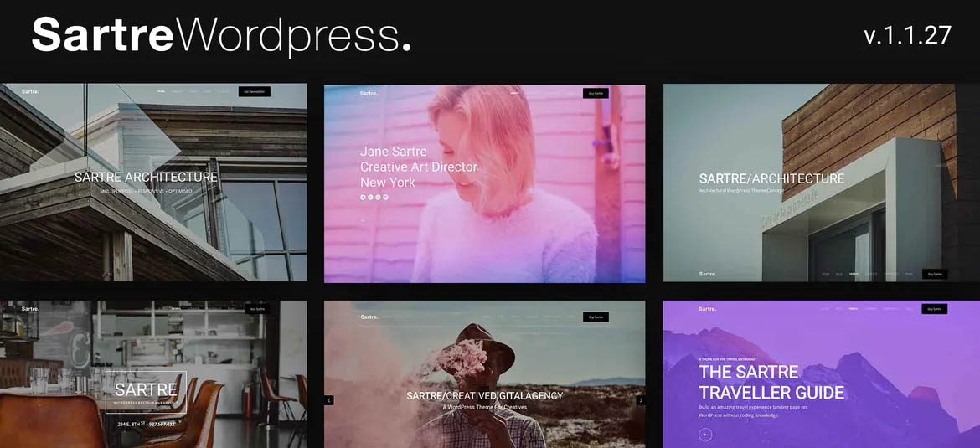
Task: Click the 'Creative Art Director' text line
Action: point(419,167)
